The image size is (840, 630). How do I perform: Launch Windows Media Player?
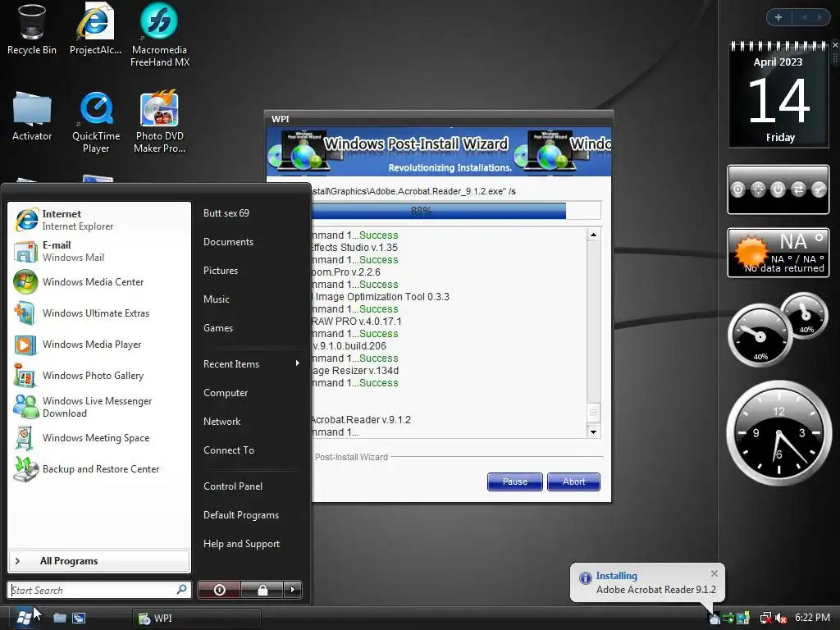tap(99, 344)
